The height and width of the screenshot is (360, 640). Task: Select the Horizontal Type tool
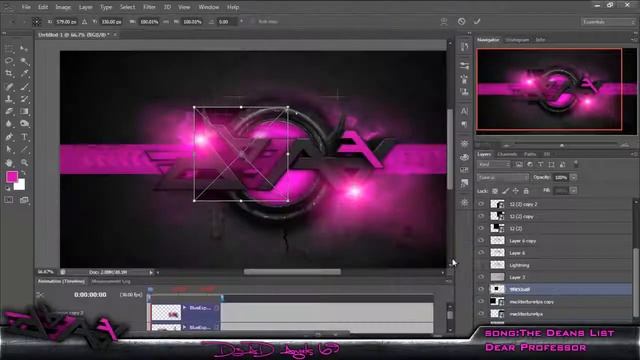point(24,137)
